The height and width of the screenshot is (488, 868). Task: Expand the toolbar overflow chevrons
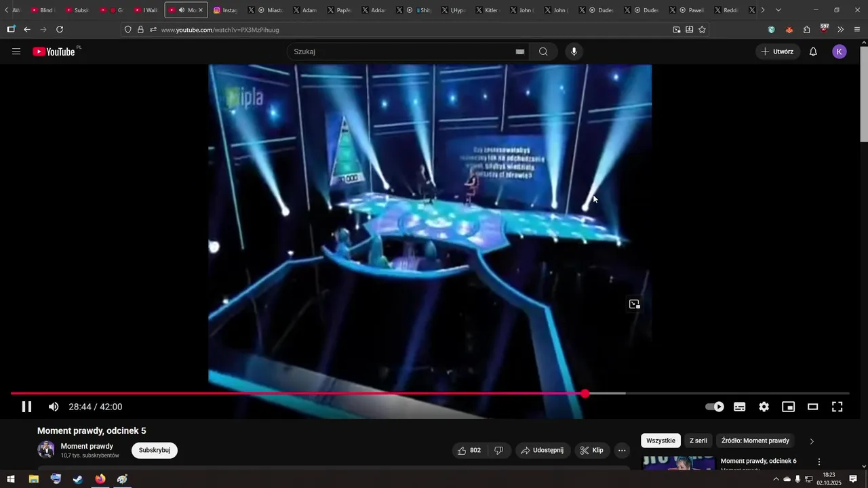[x=841, y=30]
